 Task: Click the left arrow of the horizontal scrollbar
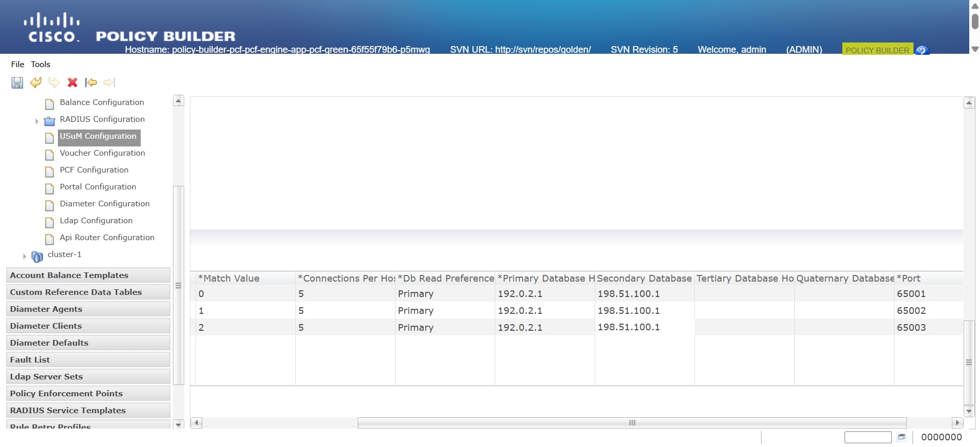[196, 423]
